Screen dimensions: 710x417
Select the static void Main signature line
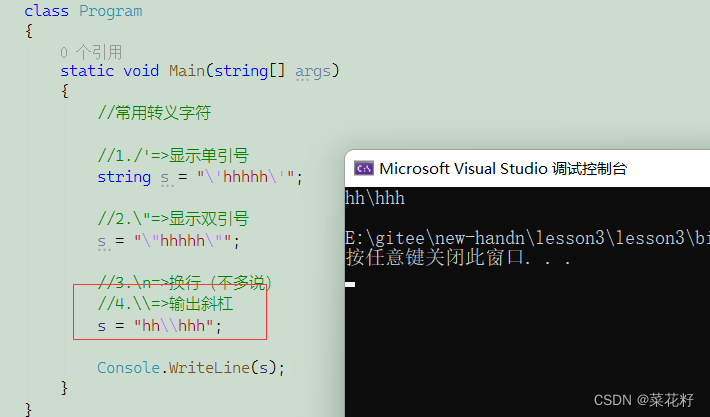200,71
